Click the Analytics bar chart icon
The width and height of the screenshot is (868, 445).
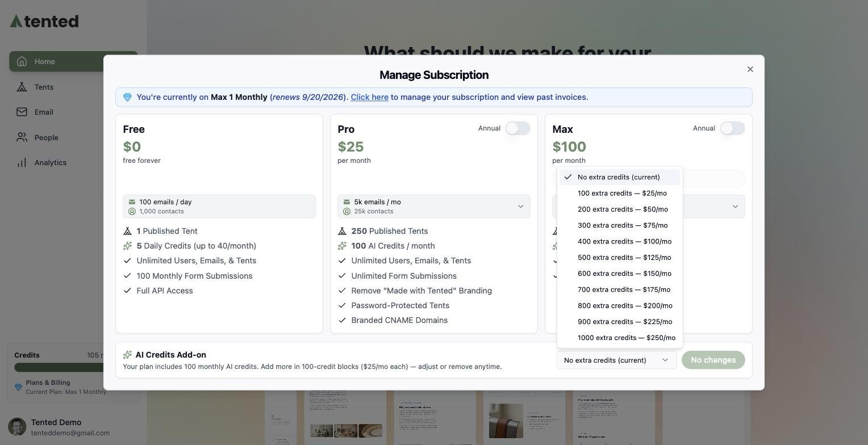pos(22,162)
